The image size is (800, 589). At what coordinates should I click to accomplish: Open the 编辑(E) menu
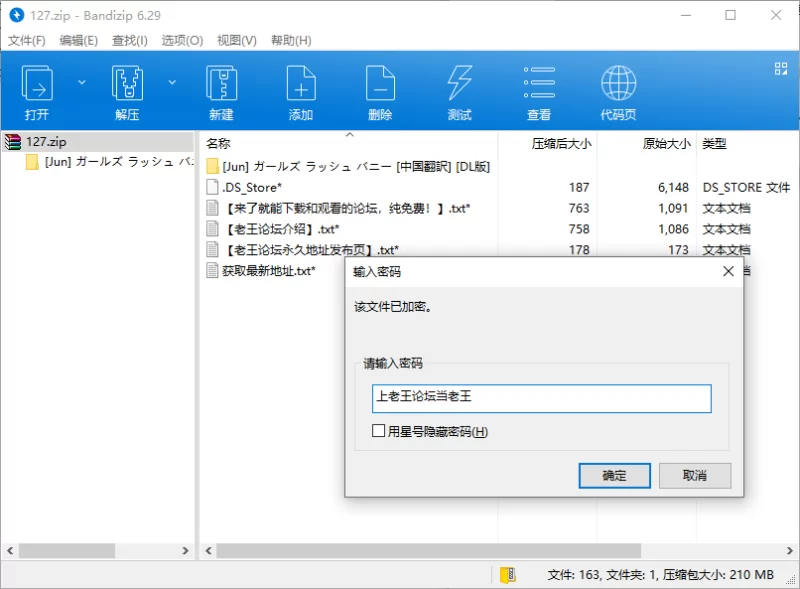[x=79, y=40]
